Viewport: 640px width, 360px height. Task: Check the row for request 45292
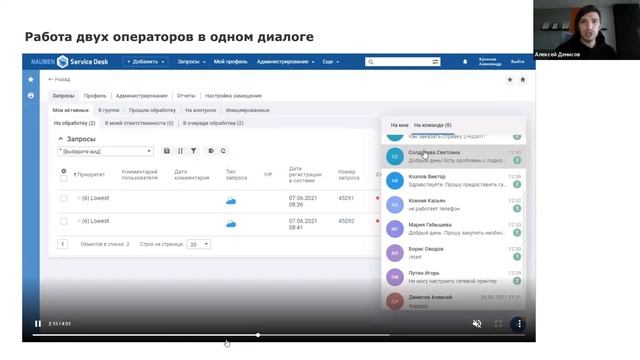[x=64, y=221]
